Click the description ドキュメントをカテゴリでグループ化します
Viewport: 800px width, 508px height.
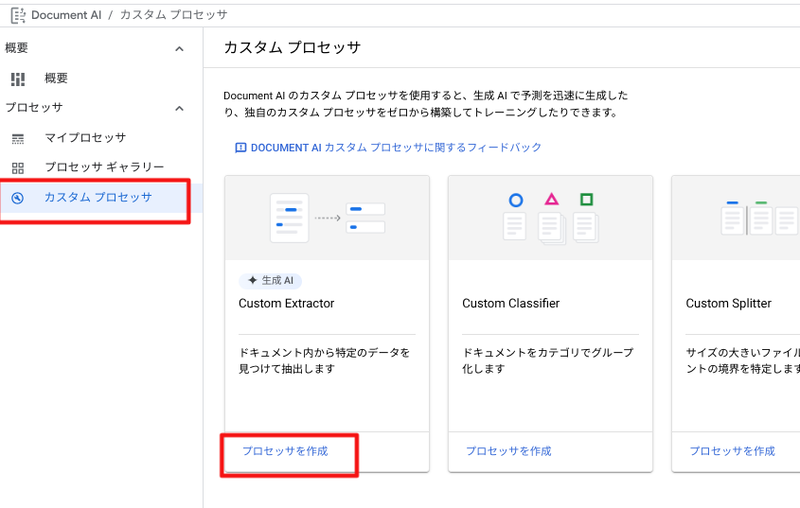548,361
